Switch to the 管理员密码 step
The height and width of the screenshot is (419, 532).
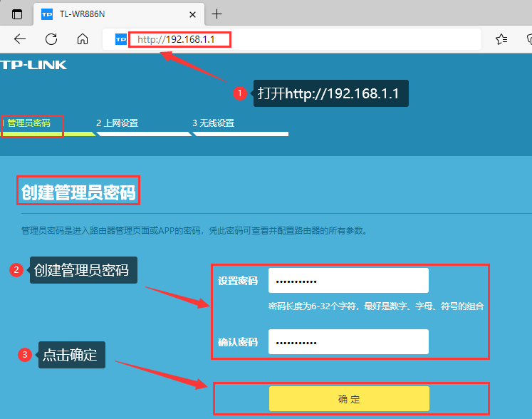29,123
